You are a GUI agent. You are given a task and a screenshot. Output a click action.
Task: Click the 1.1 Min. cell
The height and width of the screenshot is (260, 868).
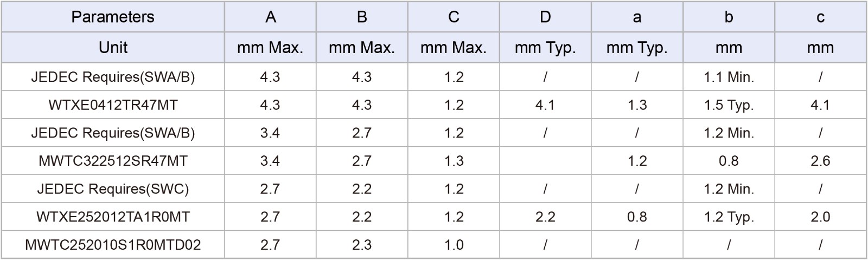729,77
